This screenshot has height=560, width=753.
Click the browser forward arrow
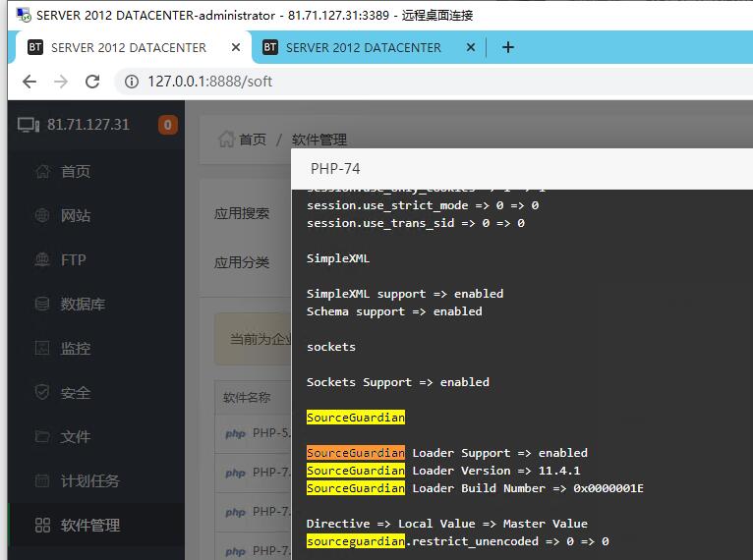61,82
